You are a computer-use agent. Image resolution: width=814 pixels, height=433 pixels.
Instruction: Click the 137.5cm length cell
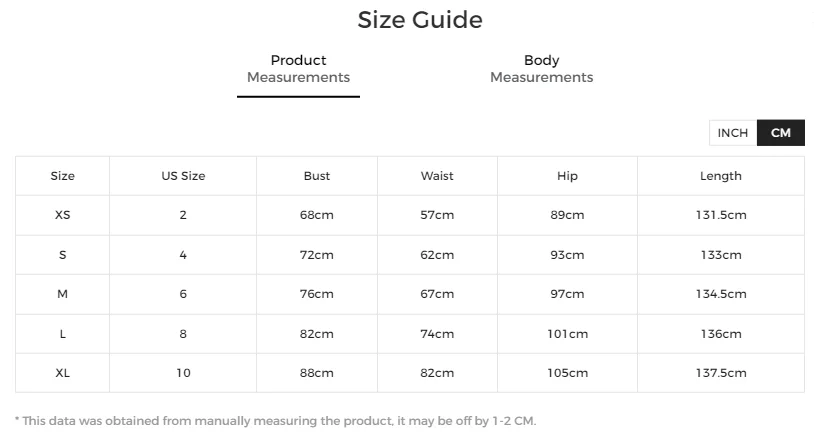[x=721, y=373]
